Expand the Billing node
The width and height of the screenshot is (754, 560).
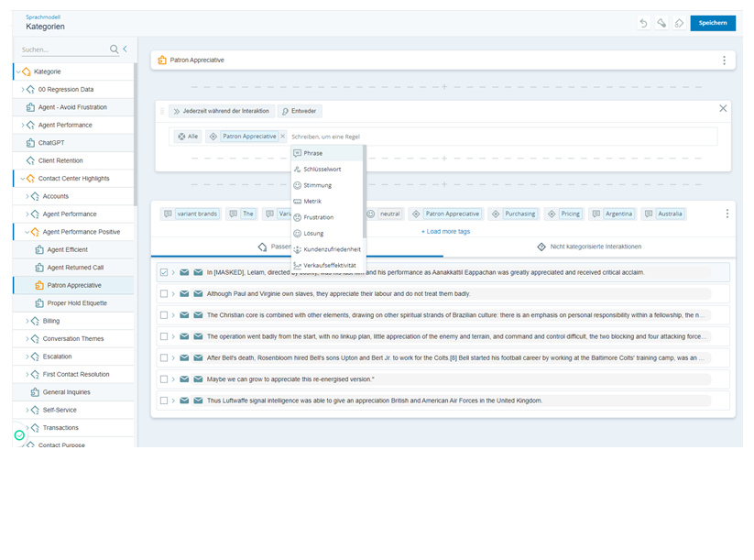(27, 321)
